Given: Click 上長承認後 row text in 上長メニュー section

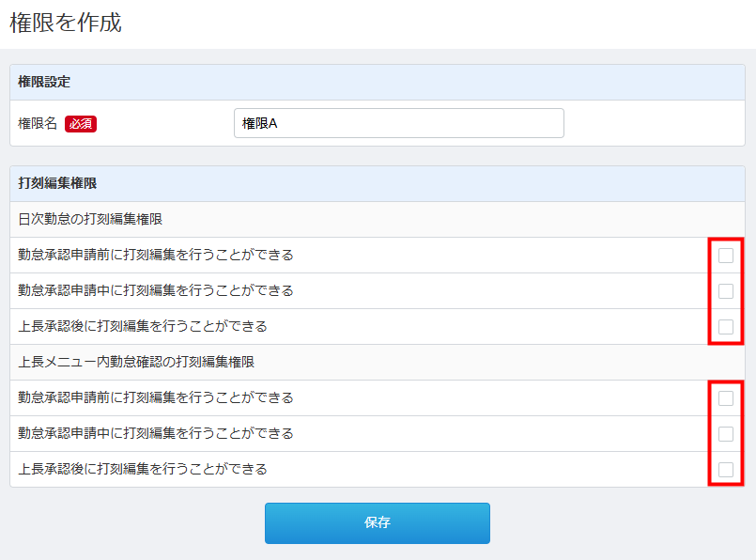Looking at the screenshot, I should (143, 469).
